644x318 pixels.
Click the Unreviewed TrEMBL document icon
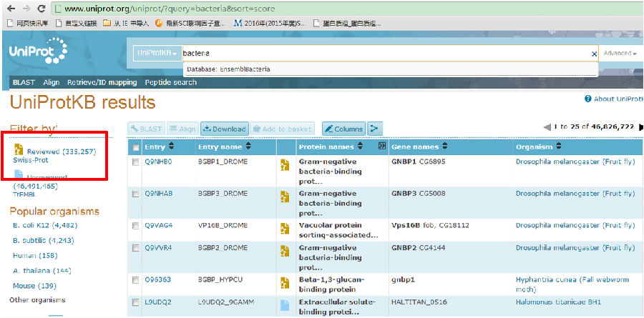coord(19,175)
